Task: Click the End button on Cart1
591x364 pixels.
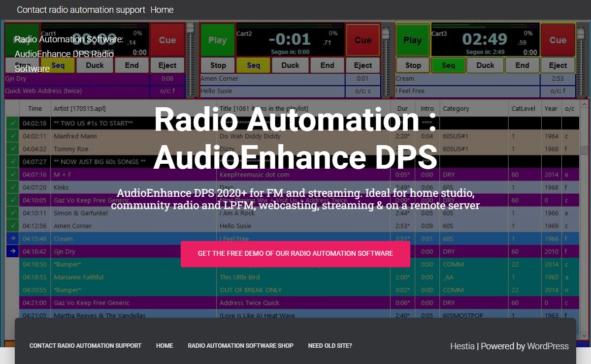Action: [x=132, y=65]
